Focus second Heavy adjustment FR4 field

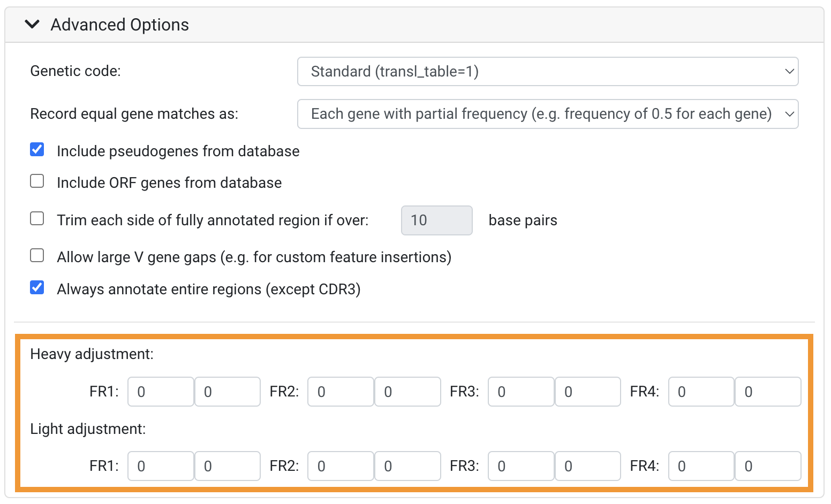point(767,392)
